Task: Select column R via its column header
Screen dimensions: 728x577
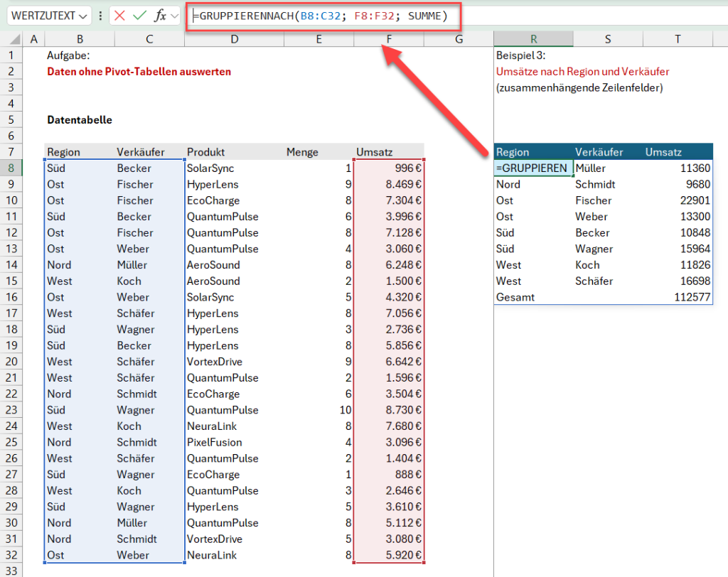Action: [532, 39]
